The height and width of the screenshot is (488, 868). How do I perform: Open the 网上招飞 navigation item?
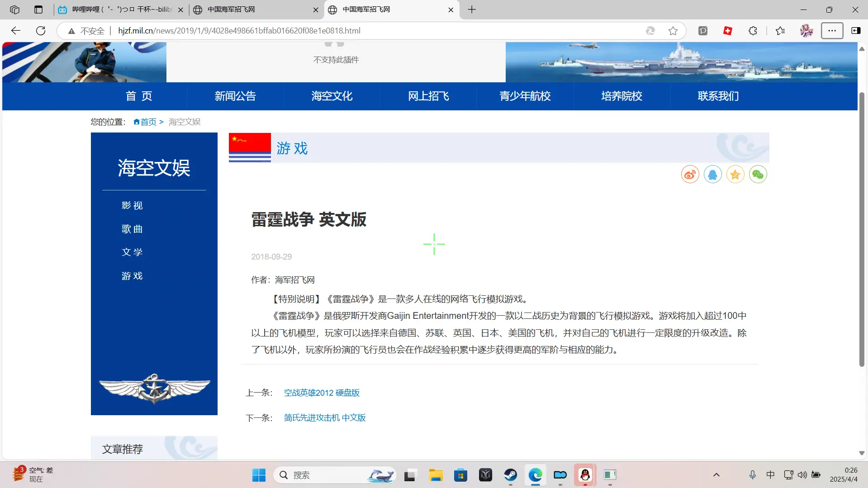pos(428,96)
